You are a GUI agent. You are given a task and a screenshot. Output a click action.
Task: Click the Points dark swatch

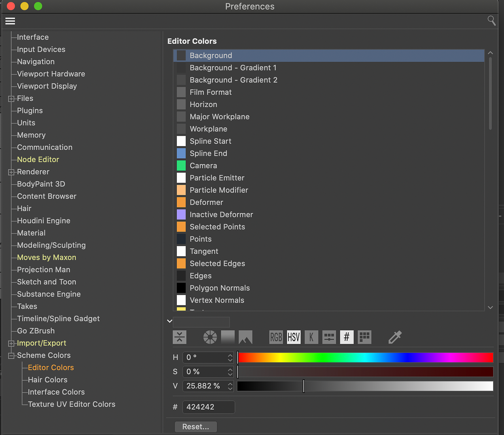click(x=181, y=239)
